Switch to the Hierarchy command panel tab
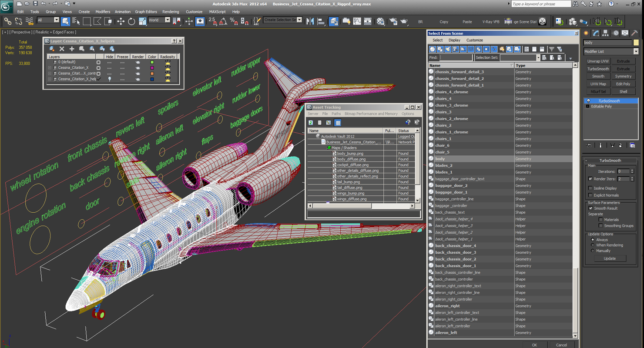This screenshot has height=348, width=644. [x=606, y=33]
